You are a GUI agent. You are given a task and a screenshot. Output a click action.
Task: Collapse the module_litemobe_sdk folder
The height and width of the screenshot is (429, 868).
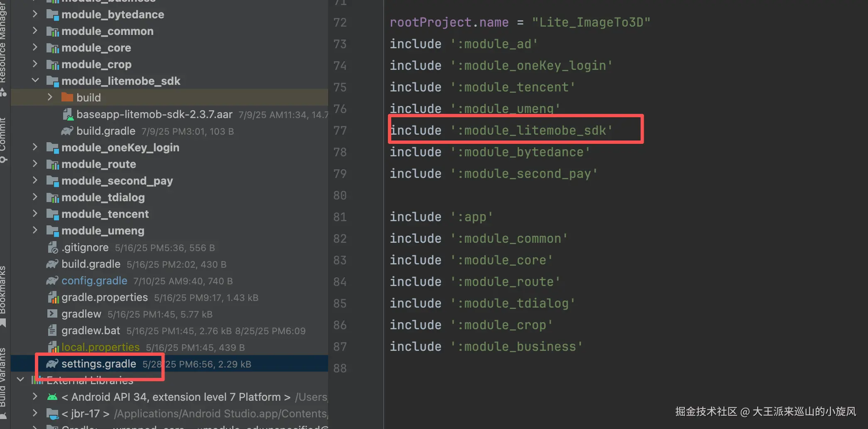tap(35, 80)
